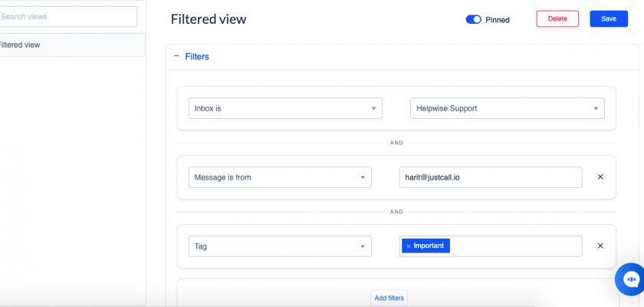644x307 pixels.
Task: Click inside the tag input box
Action: point(514,246)
